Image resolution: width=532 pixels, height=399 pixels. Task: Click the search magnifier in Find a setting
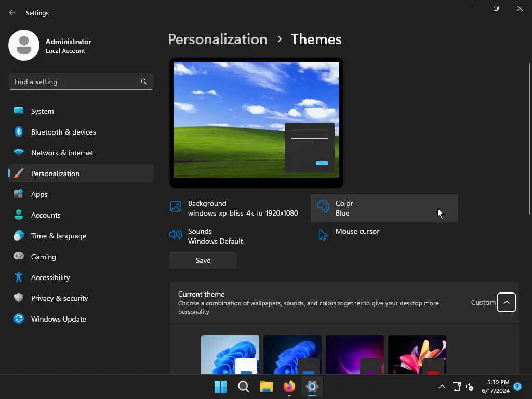coord(144,82)
